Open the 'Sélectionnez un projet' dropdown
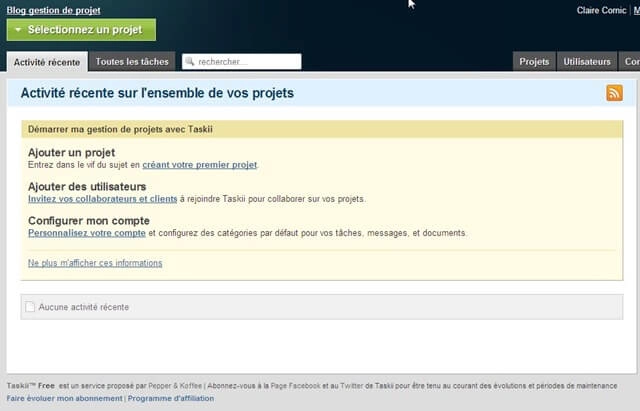Screen dimensions: 640x411 pyautogui.click(x=81, y=30)
